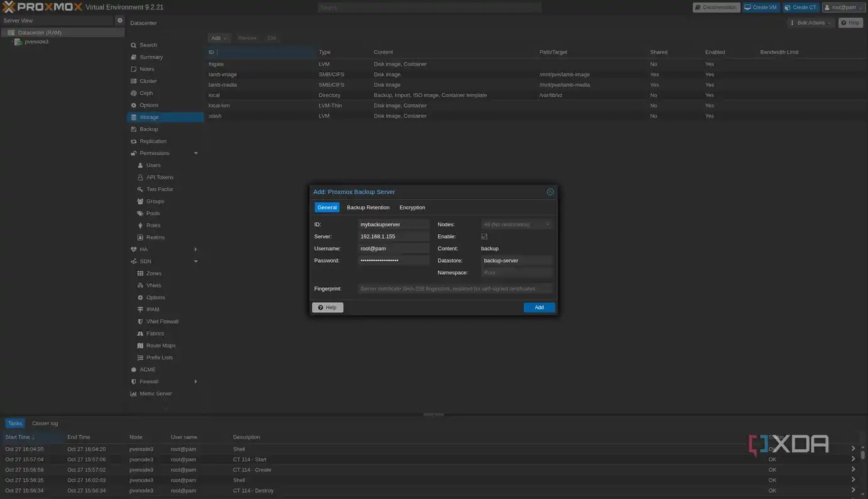868x499 pixels.
Task: Open the Add storage dropdown button
Action: pyautogui.click(x=219, y=38)
